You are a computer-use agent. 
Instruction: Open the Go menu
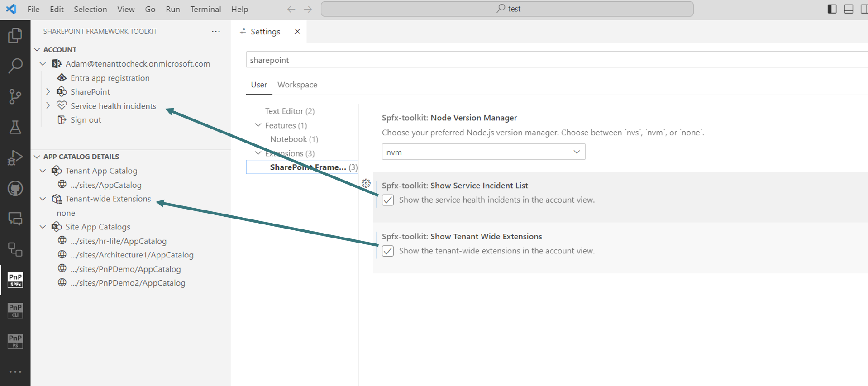pos(150,9)
